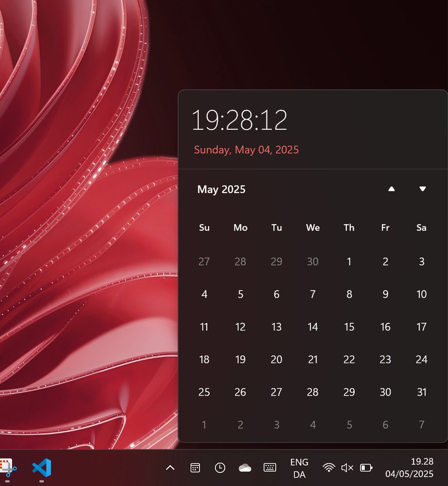Select May 11 in the calendar
This screenshot has width=448, height=486.
(x=204, y=327)
